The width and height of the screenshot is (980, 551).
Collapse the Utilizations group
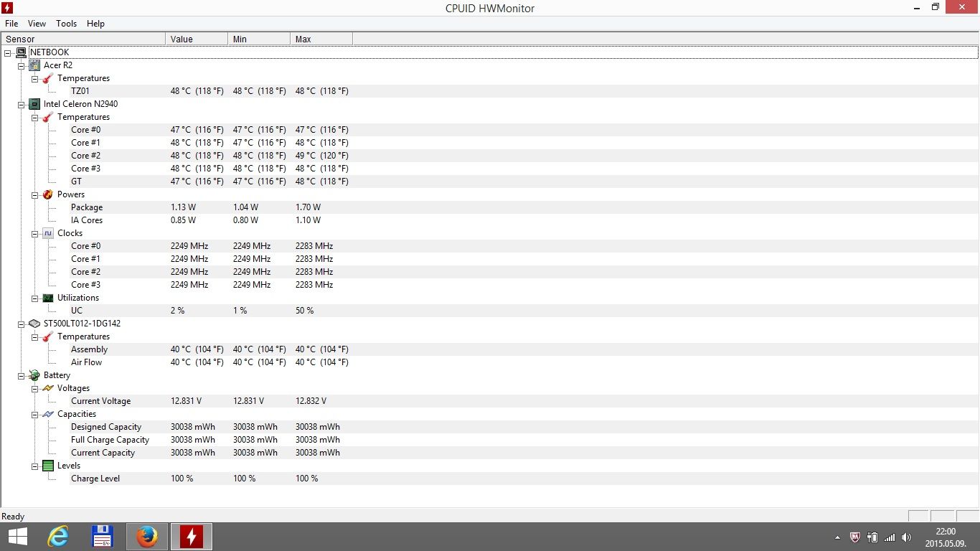click(34, 298)
